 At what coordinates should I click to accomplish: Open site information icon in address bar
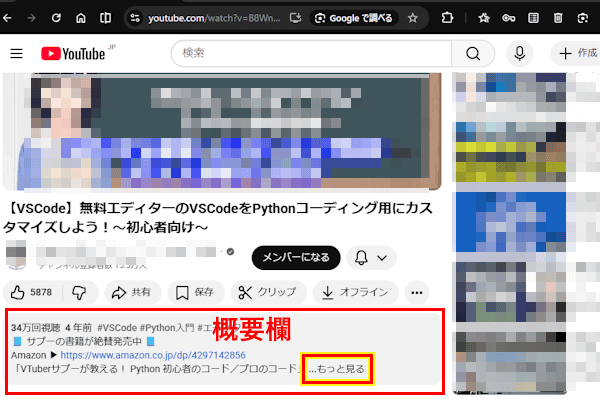(135, 18)
